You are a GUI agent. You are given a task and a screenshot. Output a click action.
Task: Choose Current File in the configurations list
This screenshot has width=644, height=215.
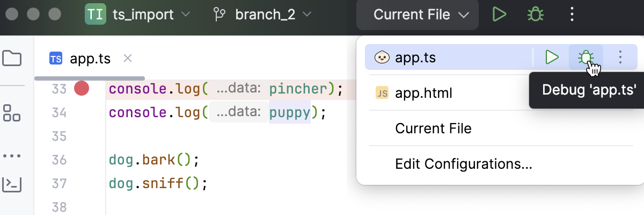[x=433, y=128]
